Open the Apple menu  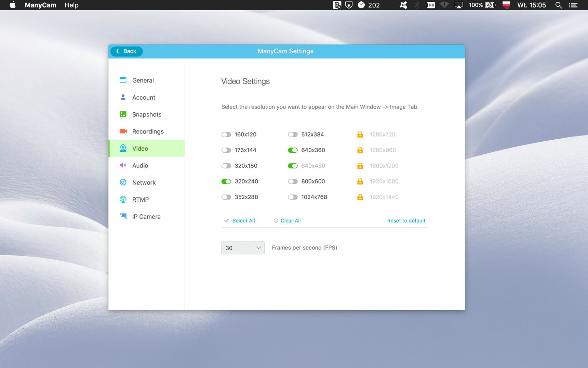[x=13, y=5]
